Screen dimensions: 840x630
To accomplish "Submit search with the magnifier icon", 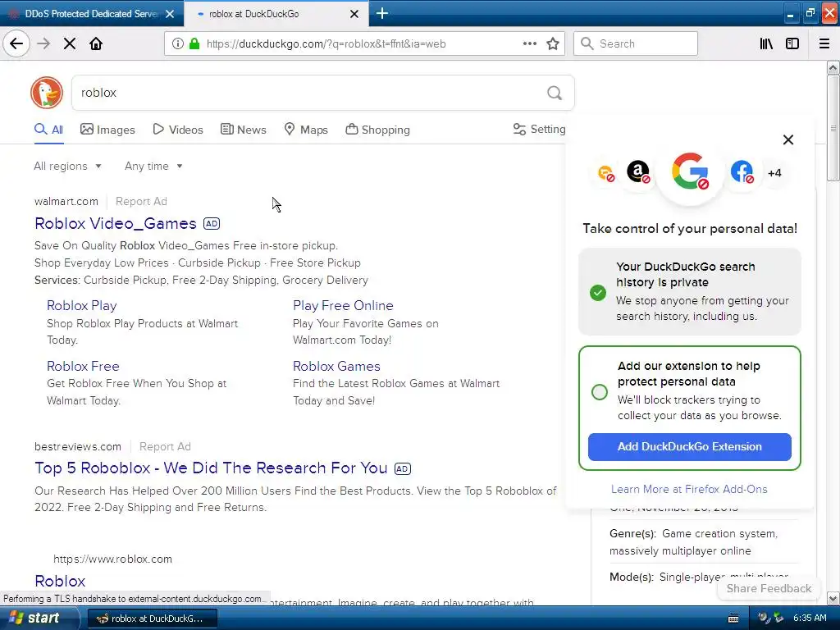I will [555, 93].
